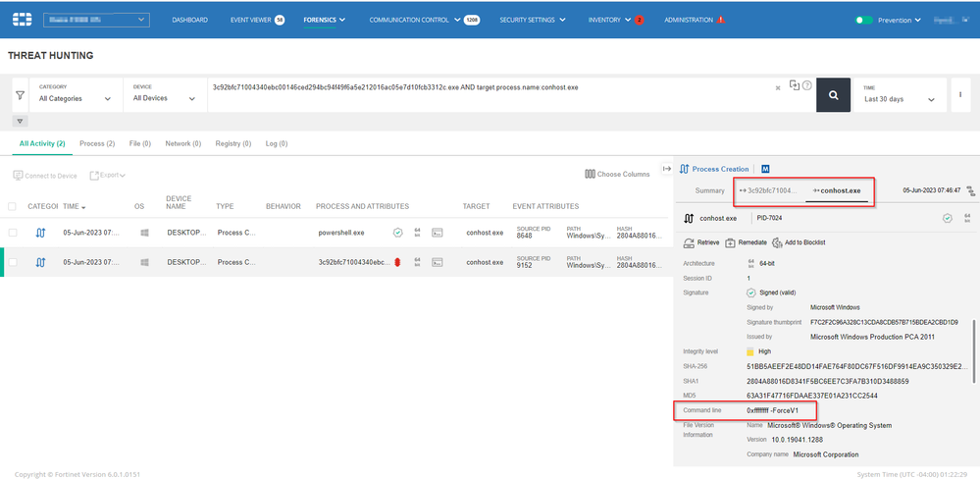Sort the table by the Time column
Image resolution: width=980 pixels, height=479 pixels.
click(x=75, y=206)
